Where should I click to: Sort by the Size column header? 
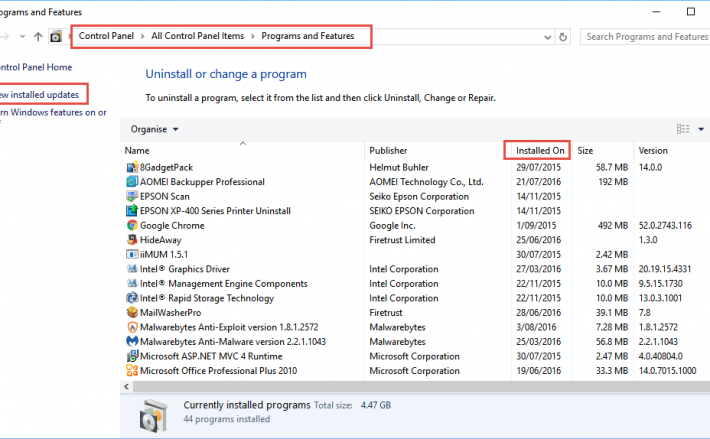point(585,151)
